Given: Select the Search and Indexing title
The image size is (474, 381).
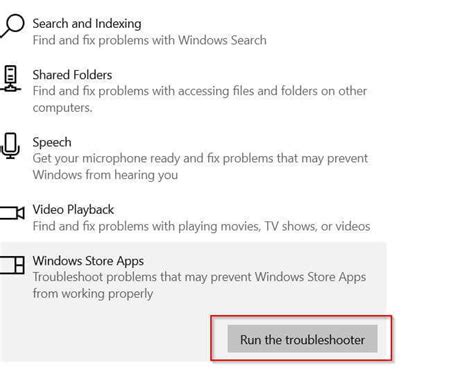Looking at the screenshot, I should point(87,24).
